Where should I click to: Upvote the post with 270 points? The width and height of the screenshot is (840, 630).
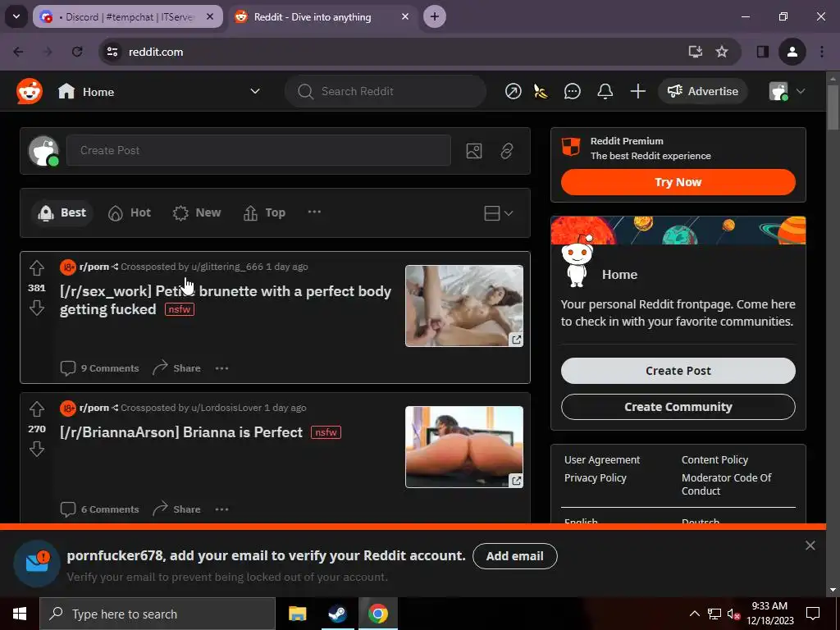[36, 409]
